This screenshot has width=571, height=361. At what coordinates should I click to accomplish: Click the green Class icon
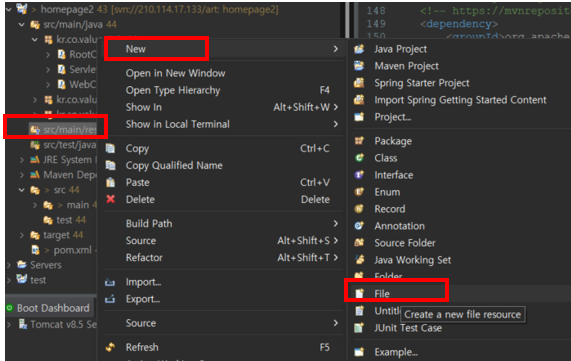(359, 158)
